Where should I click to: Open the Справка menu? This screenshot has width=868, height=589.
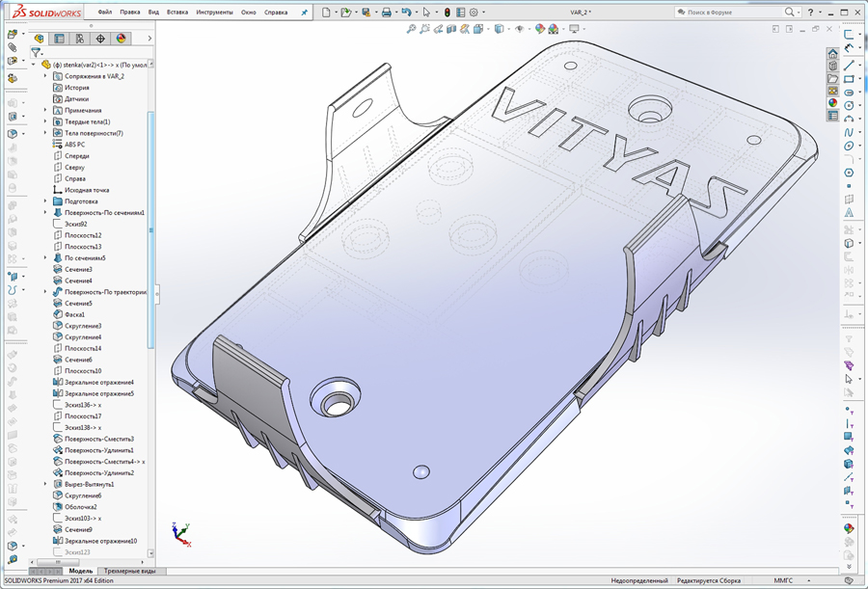(x=276, y=13)
